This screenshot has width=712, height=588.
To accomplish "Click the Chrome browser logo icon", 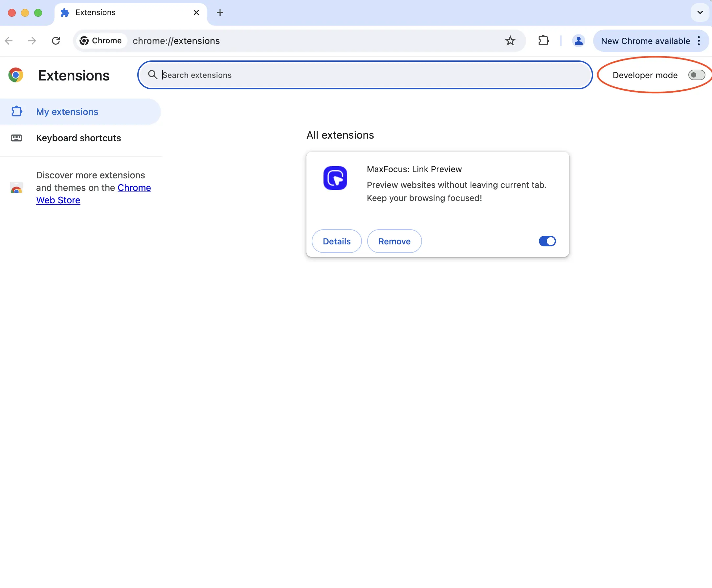I will (15, 75).
